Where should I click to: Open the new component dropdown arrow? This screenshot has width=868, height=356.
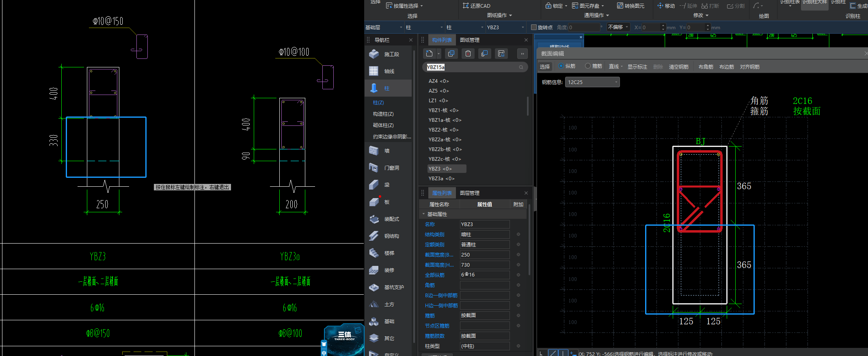point(438,54)
